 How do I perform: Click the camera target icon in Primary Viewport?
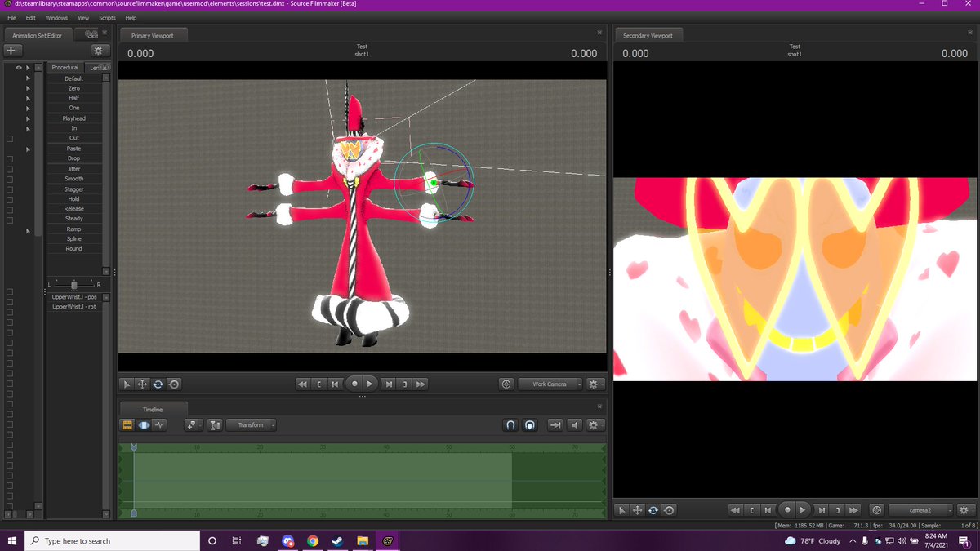[x=506, y=384]
